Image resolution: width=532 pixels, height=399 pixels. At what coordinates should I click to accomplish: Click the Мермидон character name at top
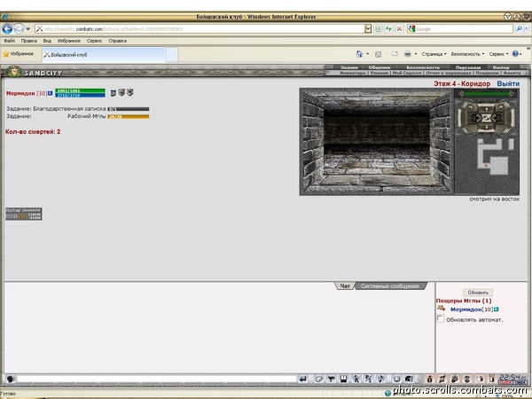coord(20,93)
